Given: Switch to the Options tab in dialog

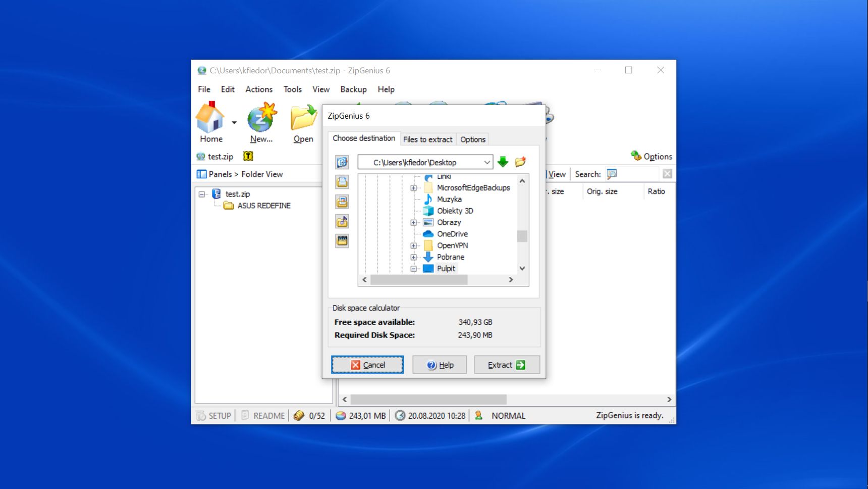Looking at the screenshot, I should pyautogui.click(x=473, y=139).
